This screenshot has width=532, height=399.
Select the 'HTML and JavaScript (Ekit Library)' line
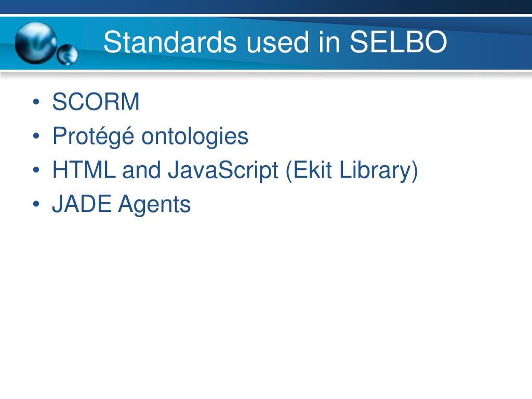pos(235,170)
